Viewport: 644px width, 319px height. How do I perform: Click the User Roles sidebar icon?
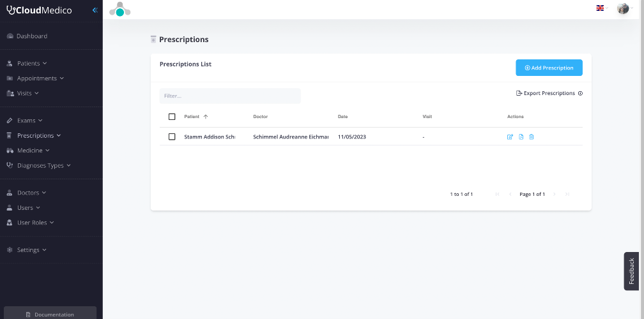pos(10,223)
